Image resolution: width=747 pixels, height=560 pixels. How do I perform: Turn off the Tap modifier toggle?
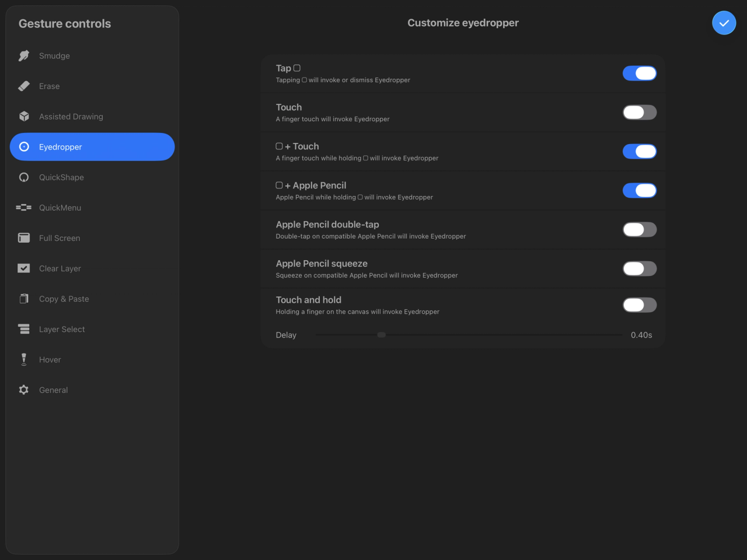coord(640,73)
